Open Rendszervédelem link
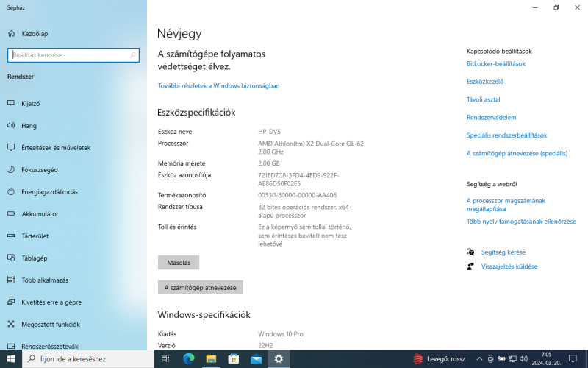588x368 pixels. 491,117
